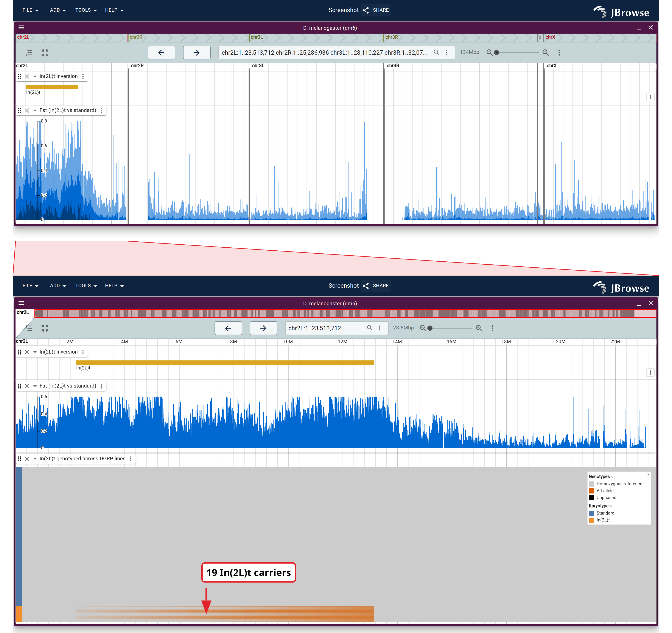Zoom in bottom view with magnifier plus
The width and height of the screenshot is (672, 633).
point(479,328)
